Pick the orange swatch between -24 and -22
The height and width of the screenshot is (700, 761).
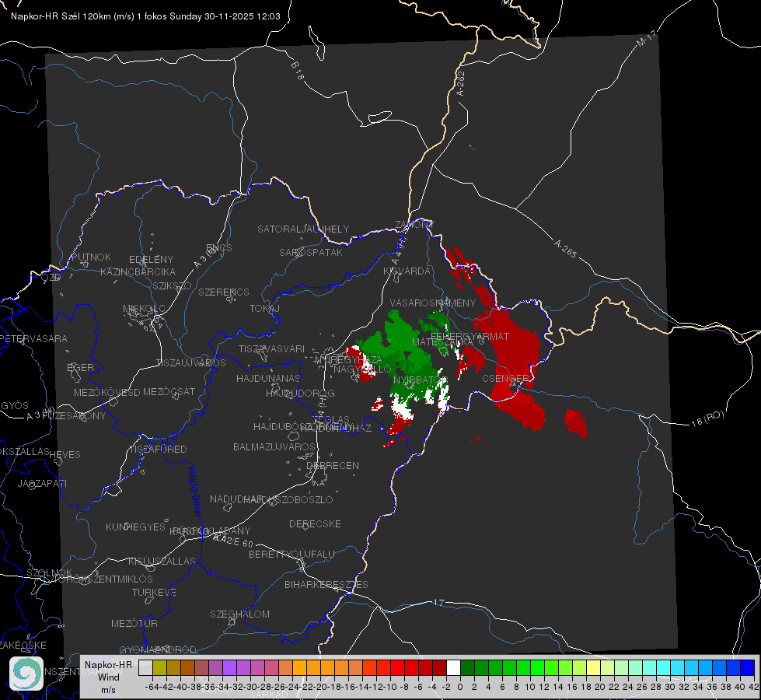[x=299, y=668]
